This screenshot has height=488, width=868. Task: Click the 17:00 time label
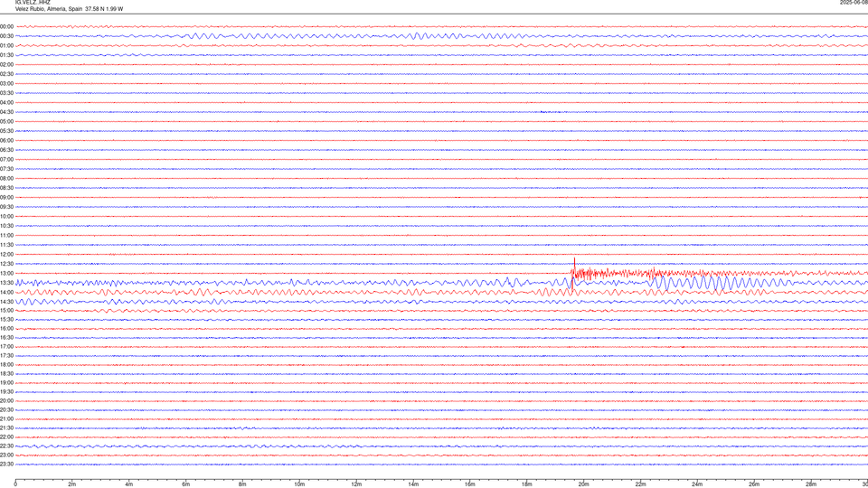pos(6,347)
